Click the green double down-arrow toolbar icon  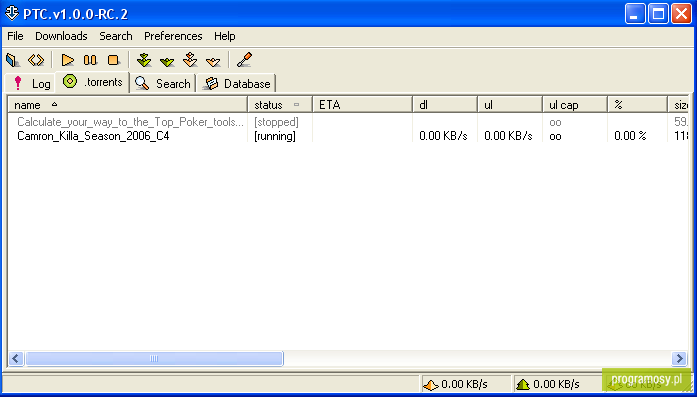point(144,60)
